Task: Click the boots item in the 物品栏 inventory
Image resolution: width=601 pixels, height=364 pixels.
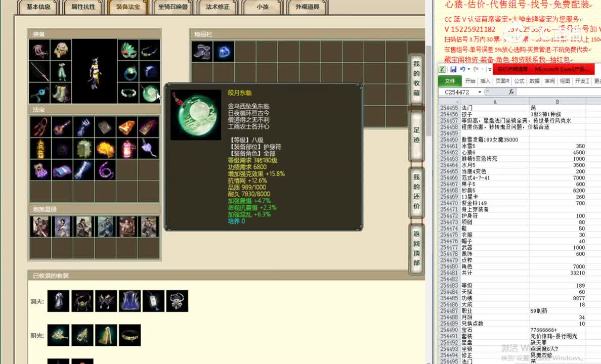Action: [202, 52]
